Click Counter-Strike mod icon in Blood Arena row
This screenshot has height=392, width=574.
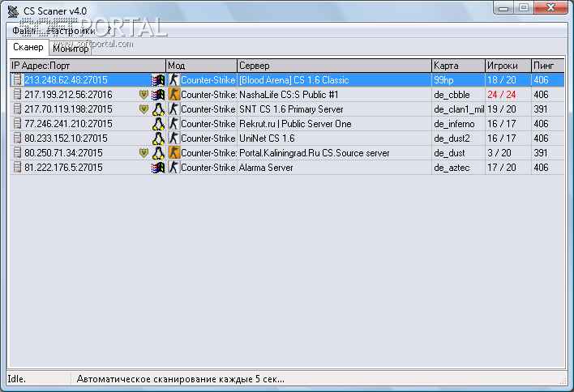pos(174,80)
